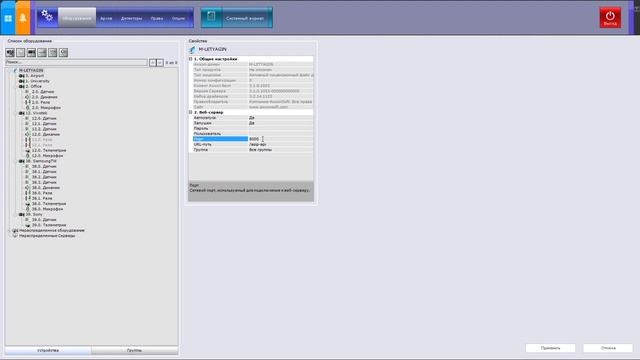Click the Отмена button
The height and width of the screenshot is (360, 640).
click(x=608, y=348)
